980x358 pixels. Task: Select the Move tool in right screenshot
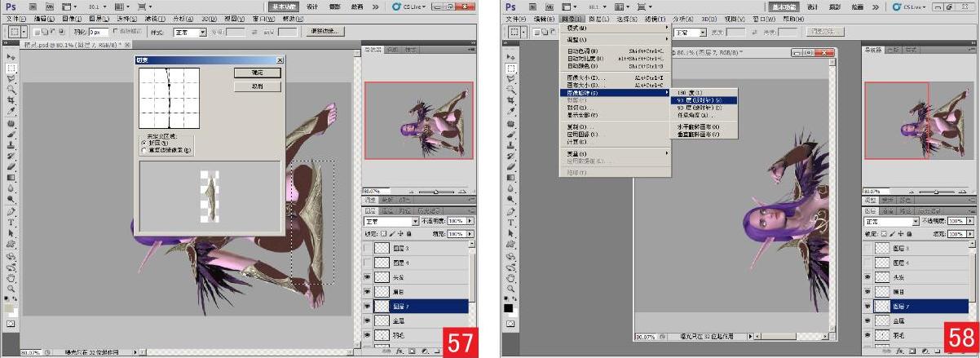511,57
